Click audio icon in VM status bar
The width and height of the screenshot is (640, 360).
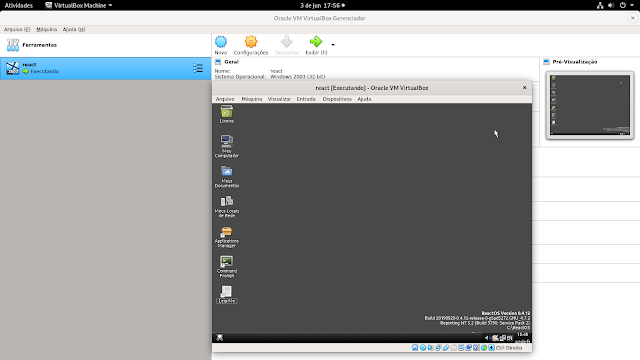click(x=430, y=348)
